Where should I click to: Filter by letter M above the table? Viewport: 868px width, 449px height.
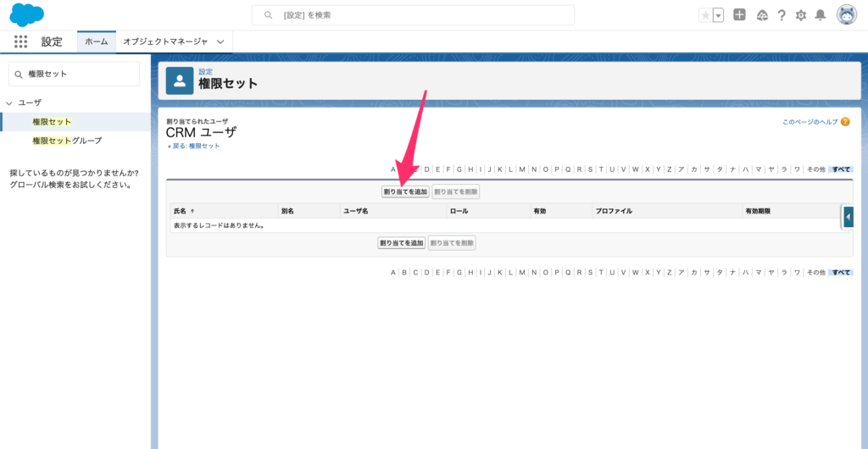[522, 169]
